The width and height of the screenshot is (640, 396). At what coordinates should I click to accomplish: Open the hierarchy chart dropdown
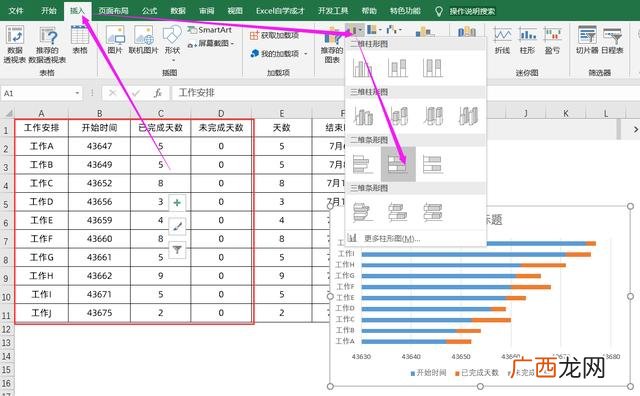[374, 30]
